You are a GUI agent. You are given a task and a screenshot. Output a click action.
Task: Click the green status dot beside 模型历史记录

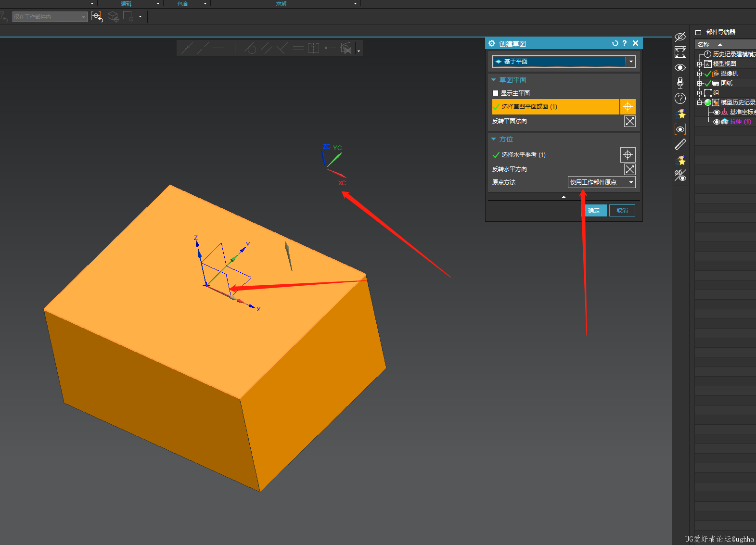click(x=708, y=102)
